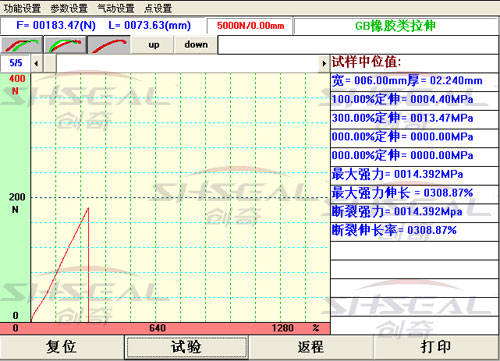
Task: Choose the single red curve icon
Action: [x=109, y=45]
